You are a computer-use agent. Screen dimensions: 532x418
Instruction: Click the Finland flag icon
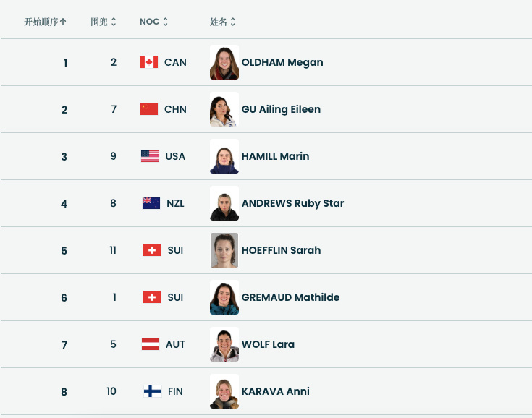[152, 391]
